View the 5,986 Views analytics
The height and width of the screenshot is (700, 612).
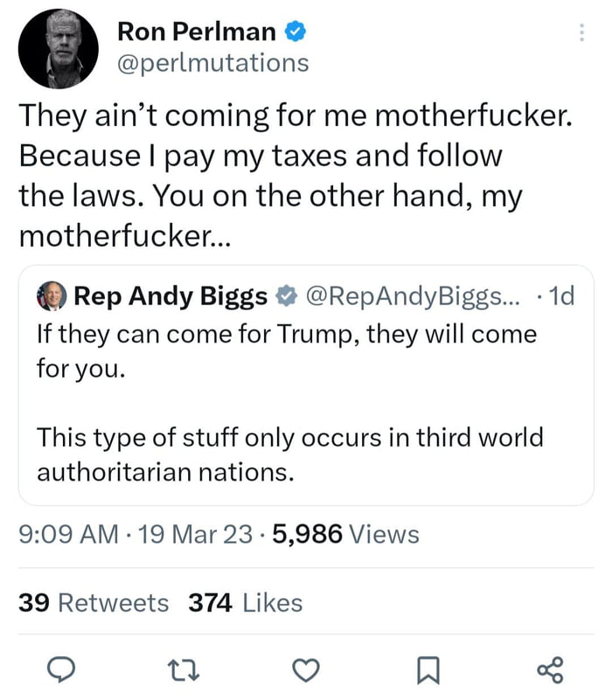click(345, 534)
